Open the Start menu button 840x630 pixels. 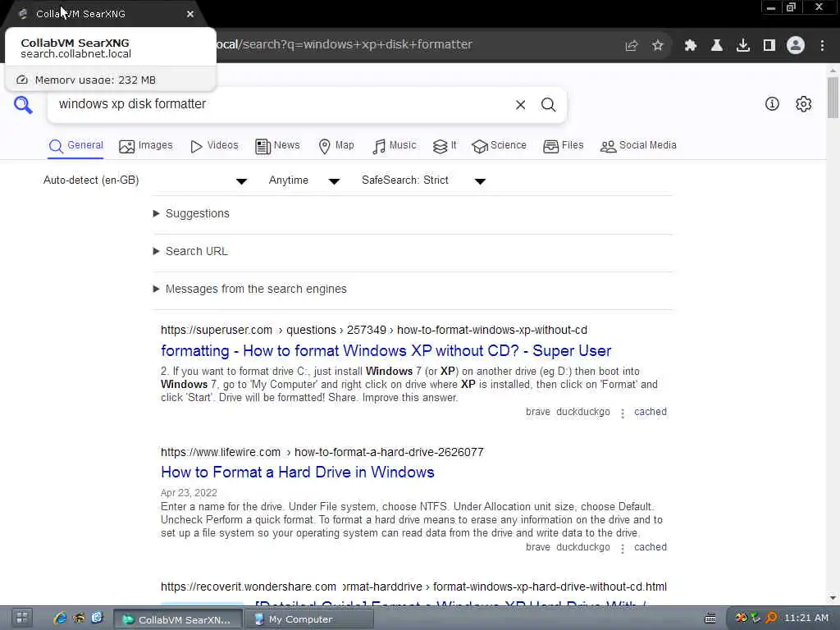coord(21,619)
